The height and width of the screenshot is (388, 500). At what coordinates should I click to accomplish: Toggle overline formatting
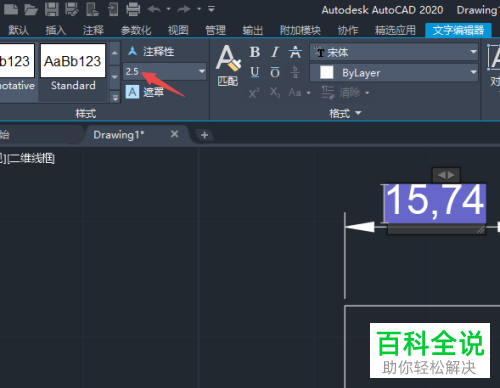275,72
